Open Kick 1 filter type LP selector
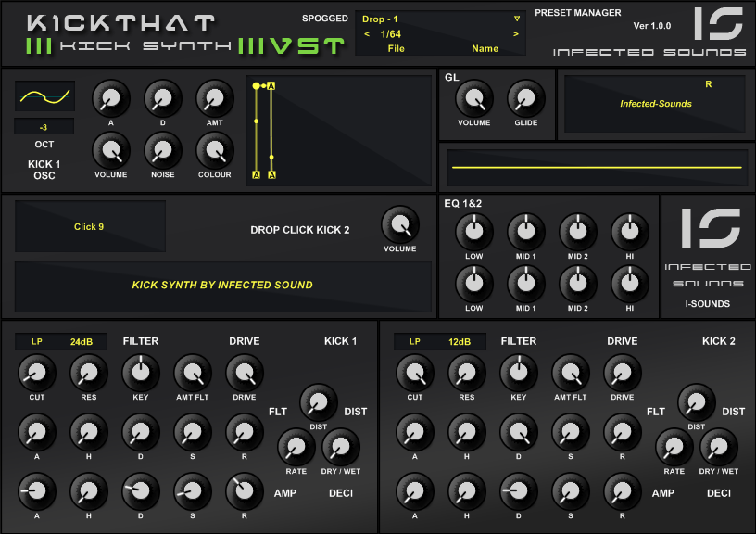The image size is (756, 534). pyautogui.click(x=37, y=341)
